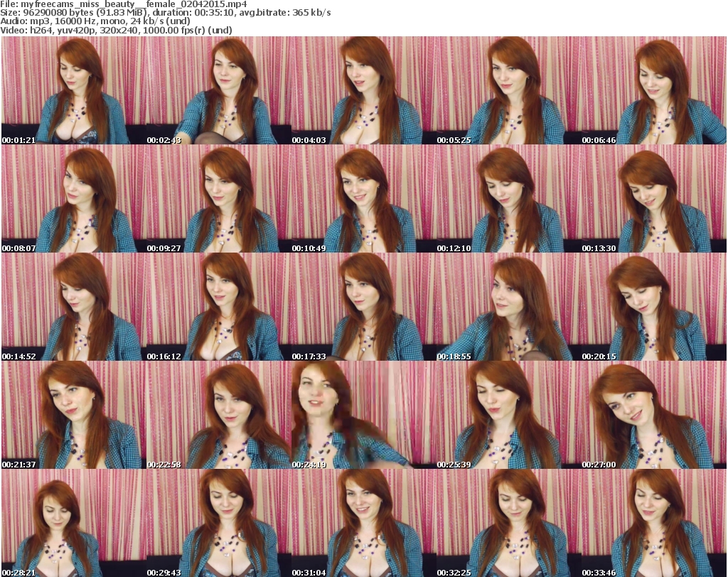Open the blurry frame at 00:24:19
The height and width of the screenshot is (577, 728).
[x=363, y=415]
